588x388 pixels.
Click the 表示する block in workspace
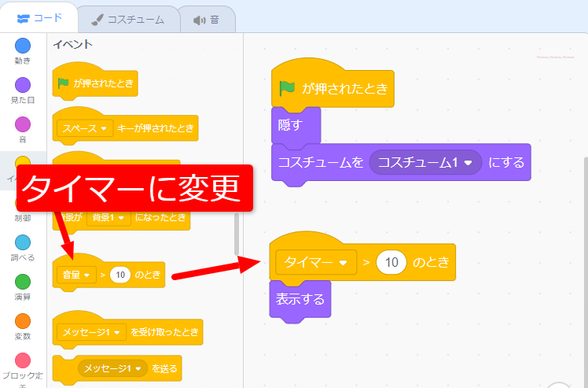pyautogui.click(x=300, y=299)
